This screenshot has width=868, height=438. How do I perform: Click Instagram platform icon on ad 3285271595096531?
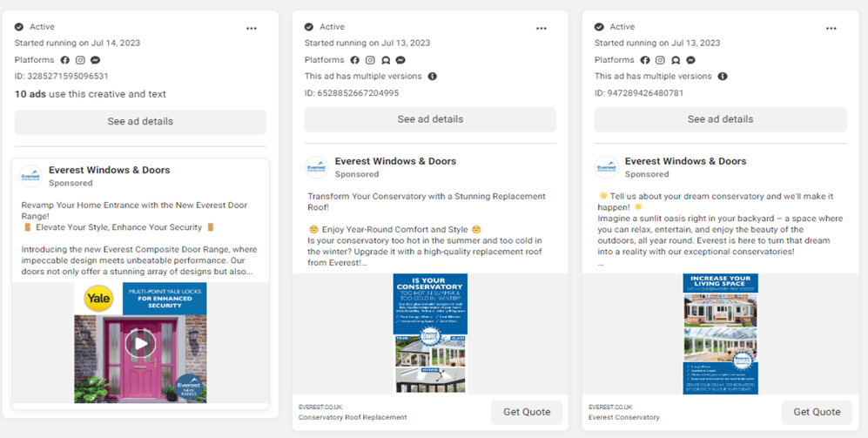pos(80,60)
